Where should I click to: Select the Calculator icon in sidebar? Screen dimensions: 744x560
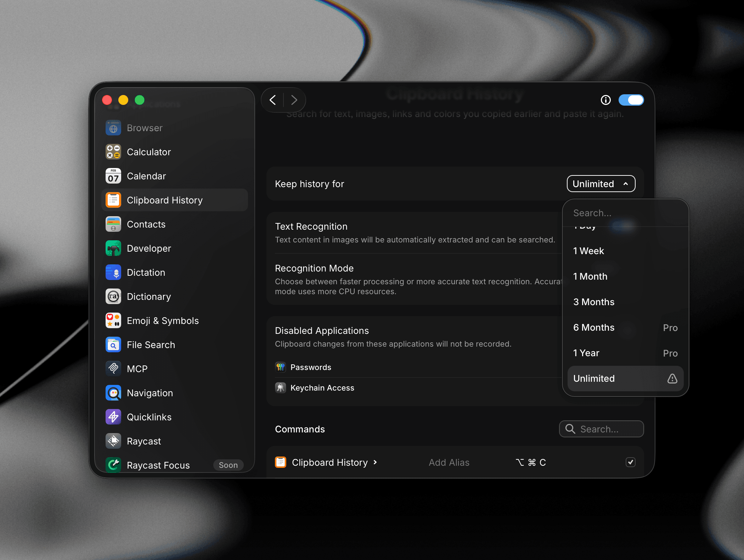tap(113, 152)
